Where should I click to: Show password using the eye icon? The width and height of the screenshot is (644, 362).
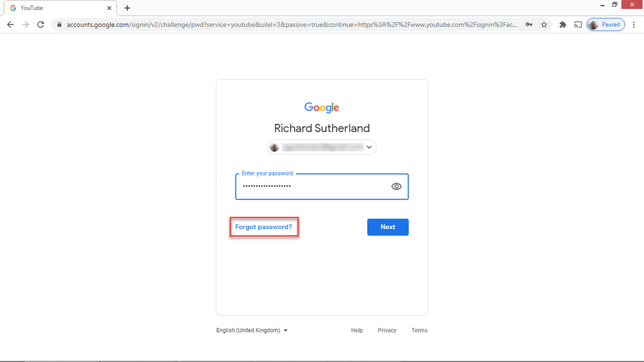click(x=396, y=187)
